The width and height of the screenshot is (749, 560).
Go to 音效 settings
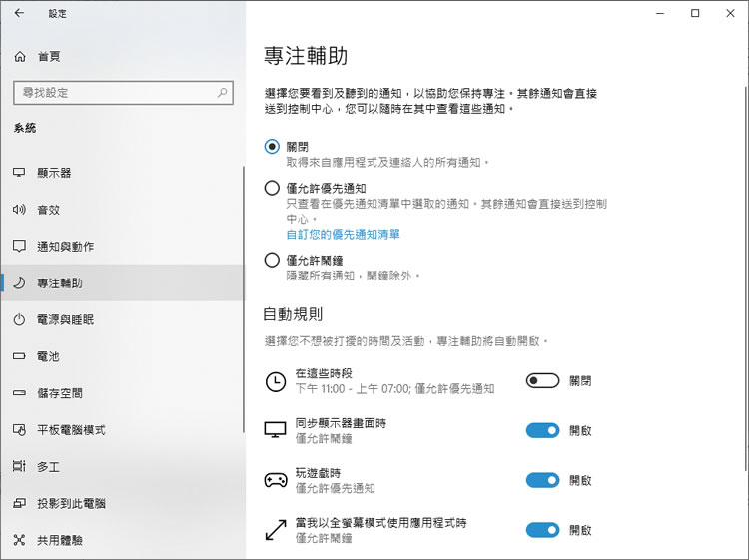point(122,209)
